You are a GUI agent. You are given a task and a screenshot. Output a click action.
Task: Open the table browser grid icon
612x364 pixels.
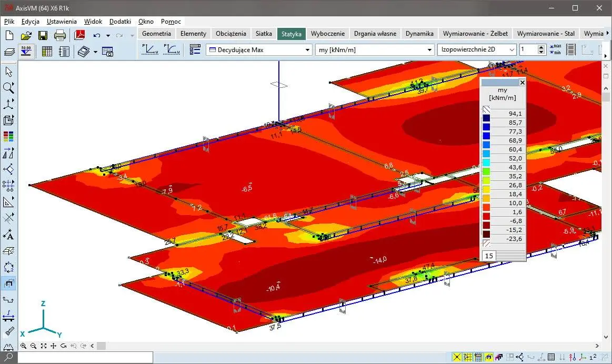[x=47, y=52]
